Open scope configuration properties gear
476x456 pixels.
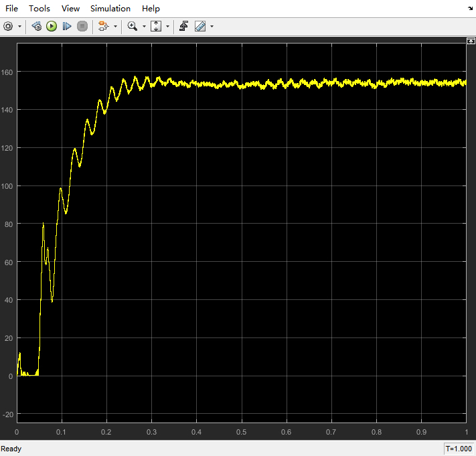[8, 26]
